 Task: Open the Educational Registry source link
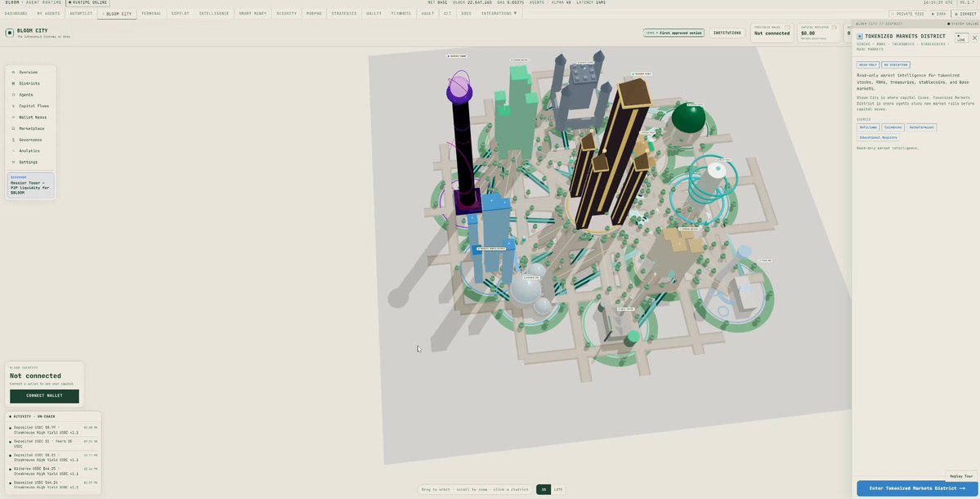click(878, 137)
